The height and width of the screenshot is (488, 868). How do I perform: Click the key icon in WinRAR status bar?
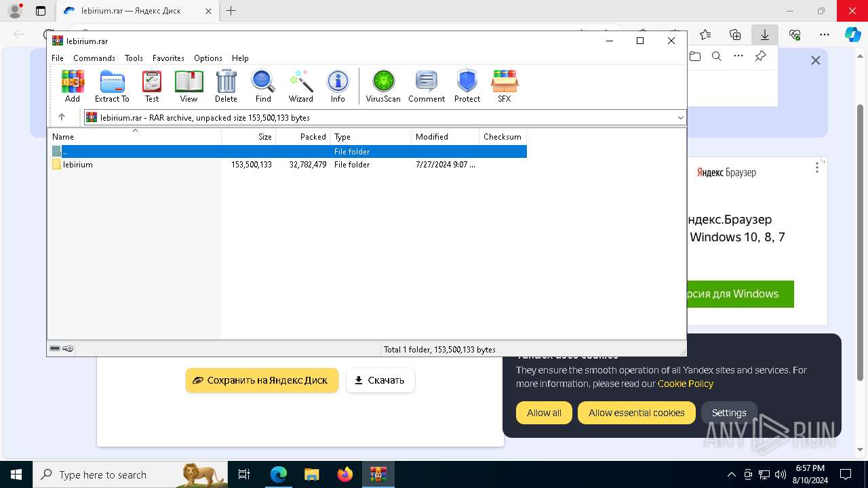pyautogui.click(x=68, y=349)
